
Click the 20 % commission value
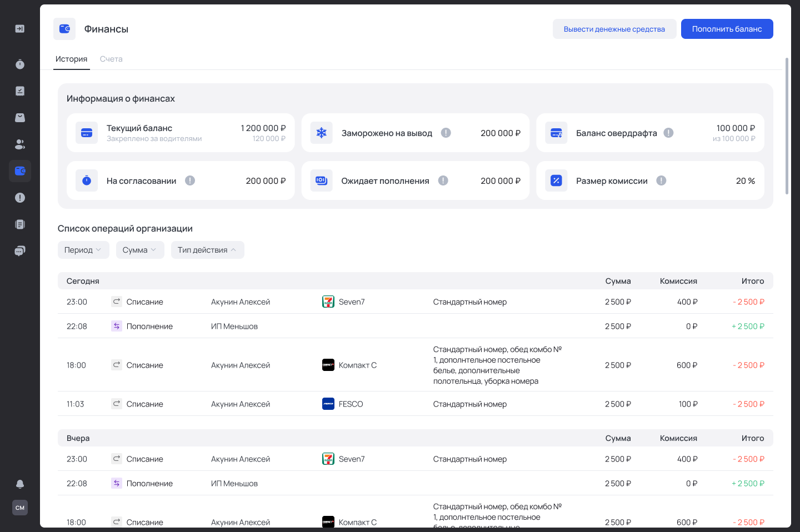coord(746,180)
